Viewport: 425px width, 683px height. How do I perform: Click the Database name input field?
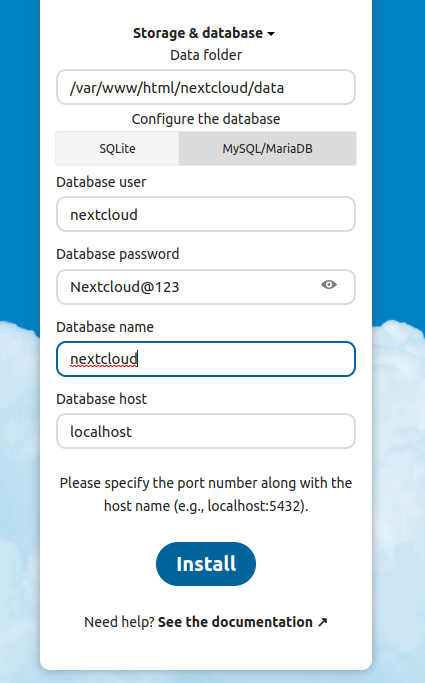coord(206,359)
